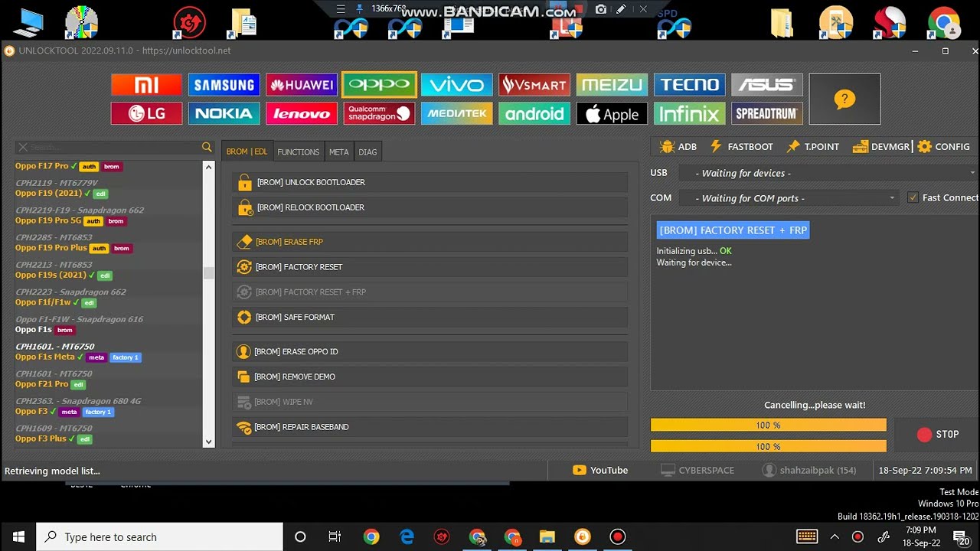This screenshot has width=980, height=551.
Task: Click [BROM] REMOVE DEMO
Action: (x=430, y=377)
